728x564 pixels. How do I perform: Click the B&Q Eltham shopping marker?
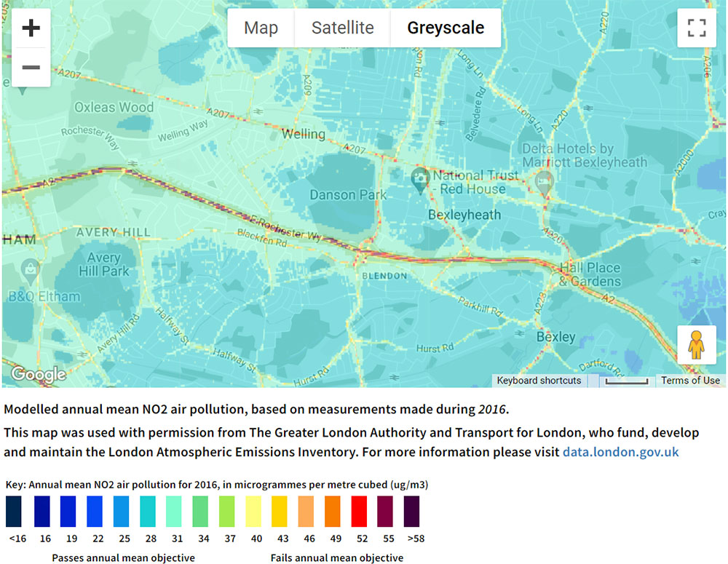pos(30,271)
